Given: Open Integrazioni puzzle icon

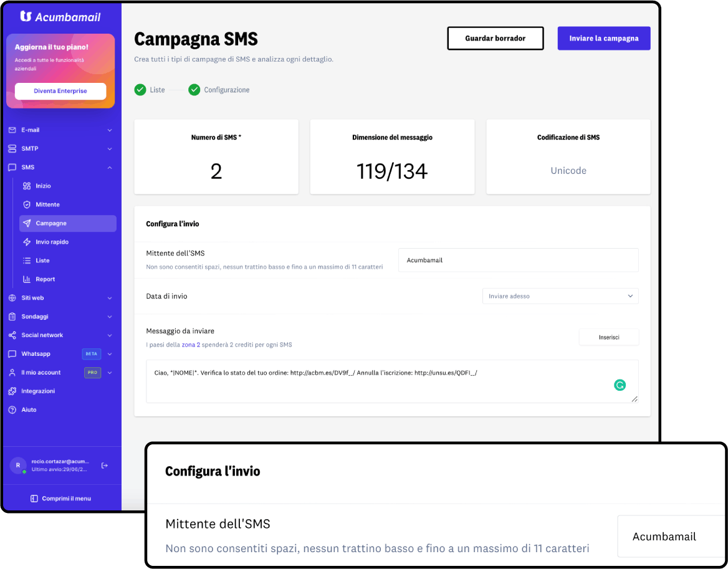Looking at the screenshot, I should 12,391.
